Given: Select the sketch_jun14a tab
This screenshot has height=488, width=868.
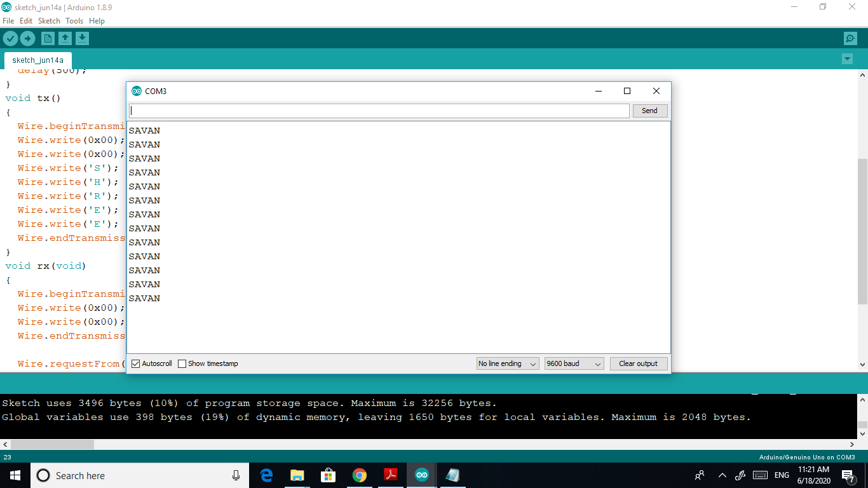Looking at the screenshot, I should coord(38,60).
